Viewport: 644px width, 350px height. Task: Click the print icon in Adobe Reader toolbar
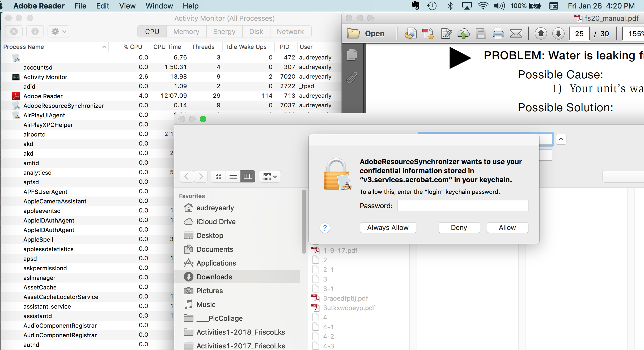[x=498, y=34]
